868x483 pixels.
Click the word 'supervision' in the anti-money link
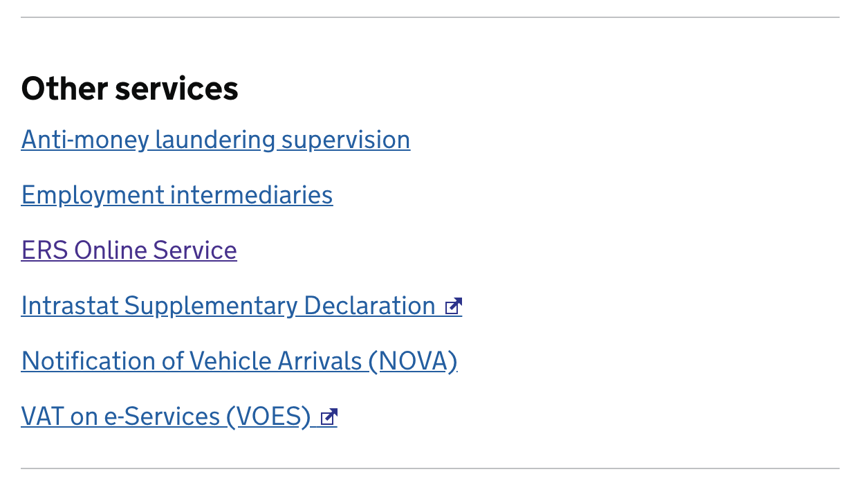click(346, 140)
